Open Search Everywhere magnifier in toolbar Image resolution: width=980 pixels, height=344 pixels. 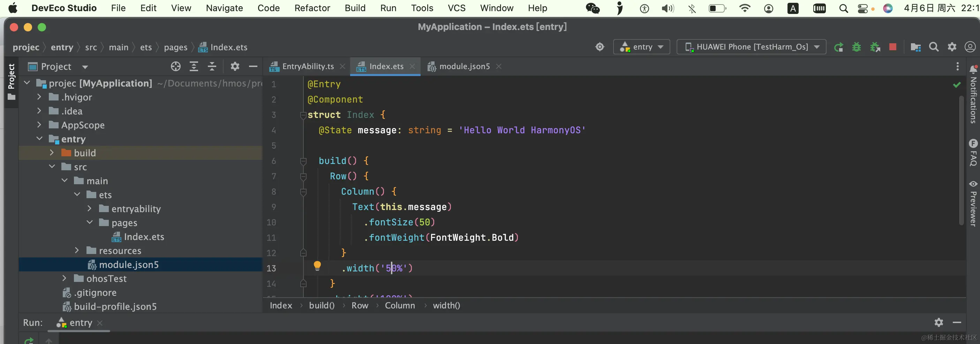(934, 47)
